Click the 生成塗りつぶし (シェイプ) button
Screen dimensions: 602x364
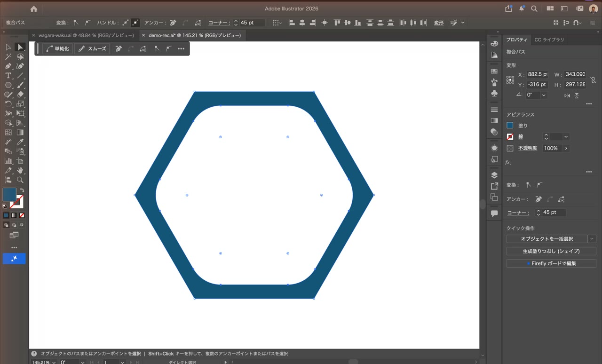(551, 251)
